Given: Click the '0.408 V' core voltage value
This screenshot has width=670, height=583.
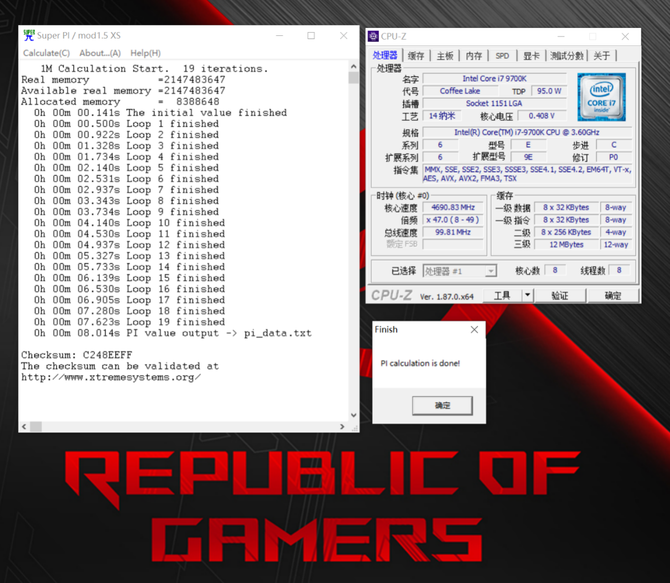Looking at the screenshot, I should (x=541, y=116).
